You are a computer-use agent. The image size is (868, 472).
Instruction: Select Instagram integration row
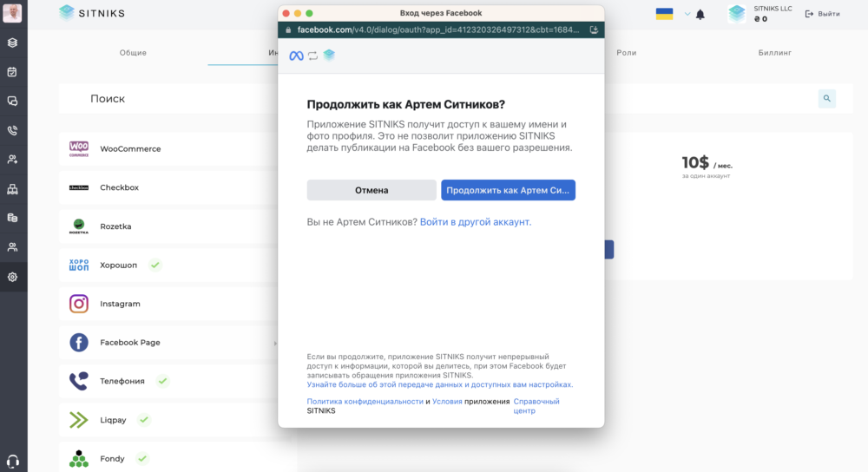(168, 304)
